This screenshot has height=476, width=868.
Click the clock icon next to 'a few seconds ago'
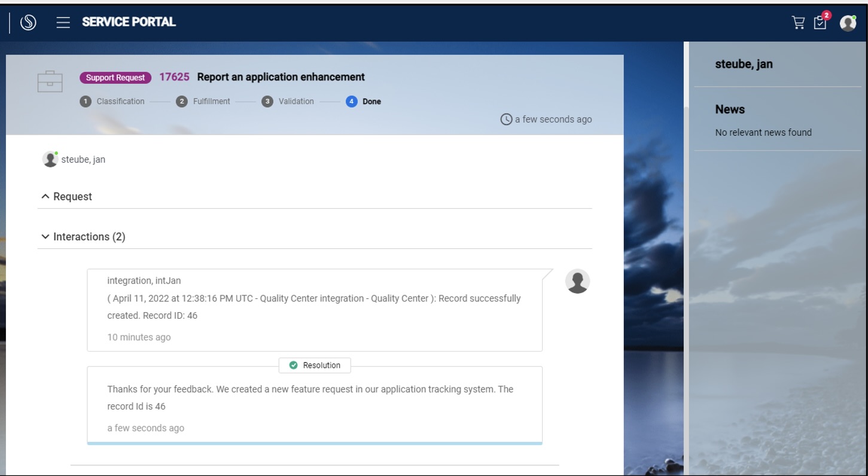coord(505,119)
